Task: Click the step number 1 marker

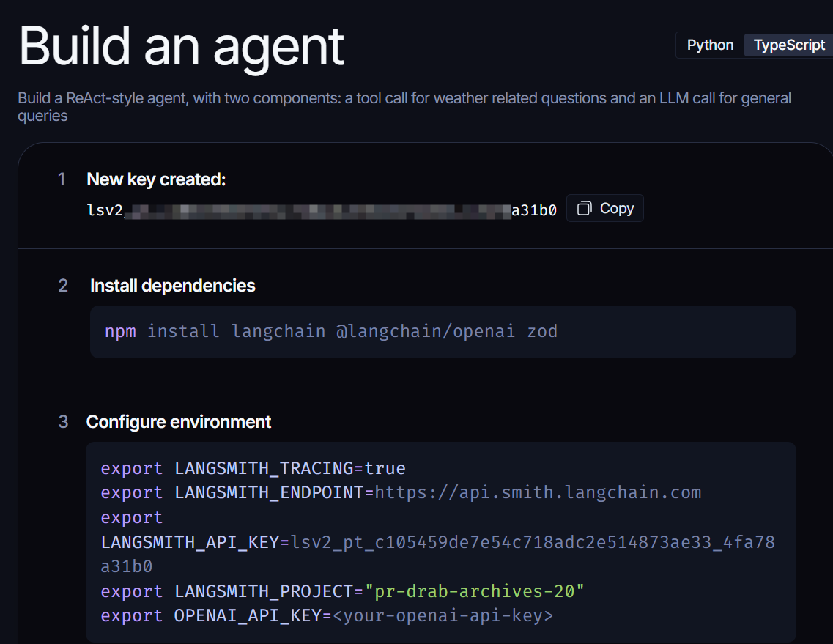Action: tap(62, 179)
